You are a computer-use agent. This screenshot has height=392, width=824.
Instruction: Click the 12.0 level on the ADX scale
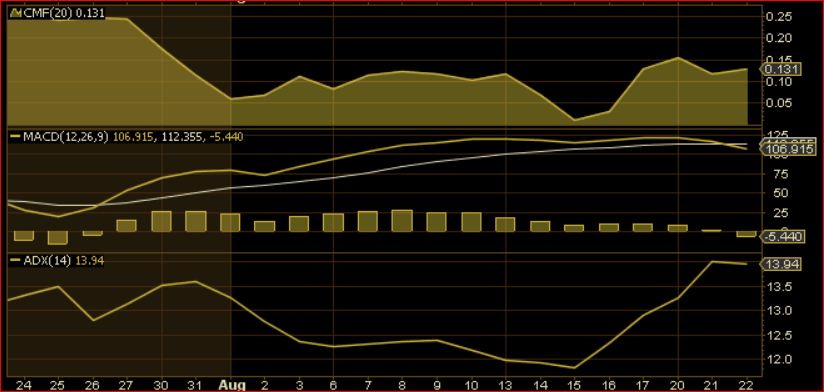click(x=779, y=360)
